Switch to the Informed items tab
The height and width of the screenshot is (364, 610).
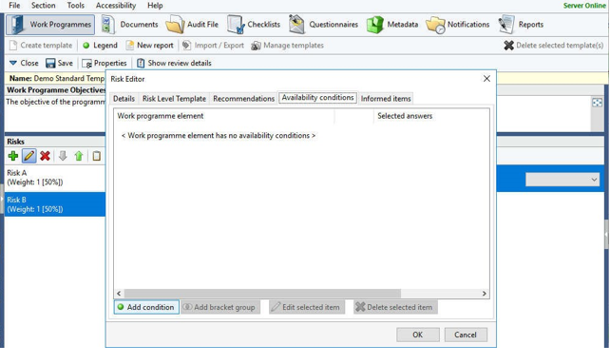point(386,99)
